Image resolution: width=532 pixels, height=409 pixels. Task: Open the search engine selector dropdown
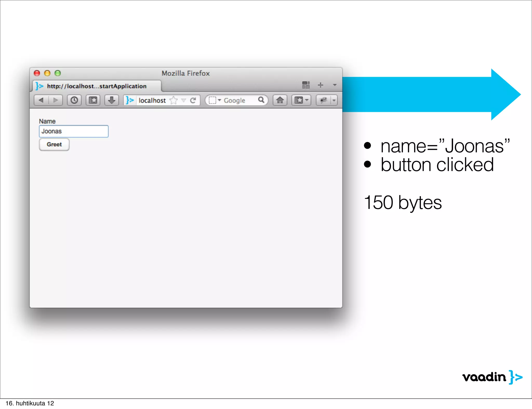[215, 100]
